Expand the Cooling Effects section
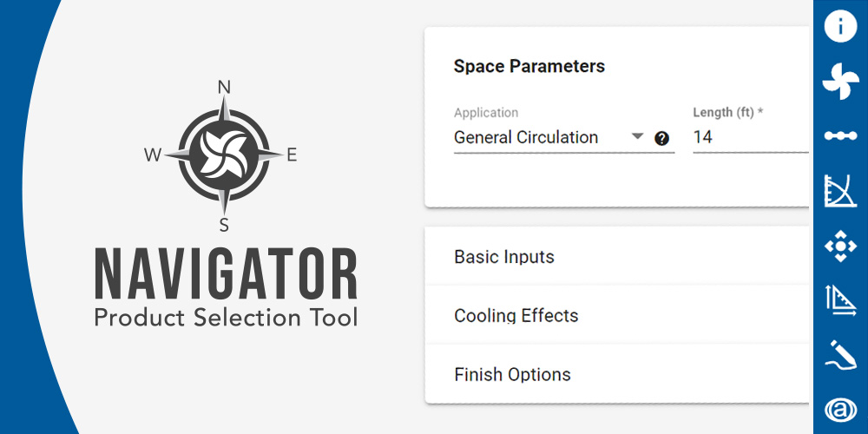Image resolution: width=868 pixels, height=434 pixels. (x=516, y=316)
